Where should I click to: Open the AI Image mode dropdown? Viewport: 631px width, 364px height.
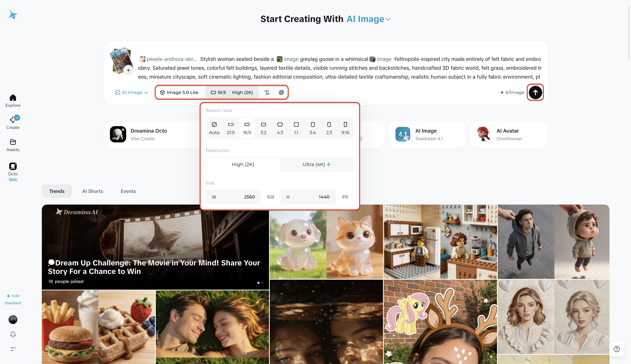tap(132, 92)
